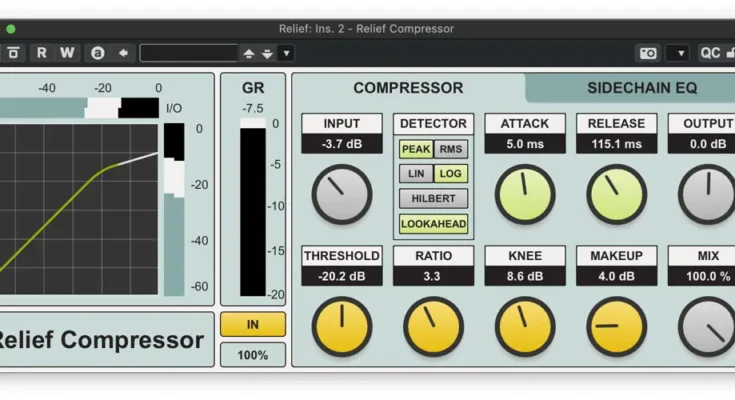735x400 pixels.
Task: Switch to the COMPRESSOR tab
Action: [408, 88]
